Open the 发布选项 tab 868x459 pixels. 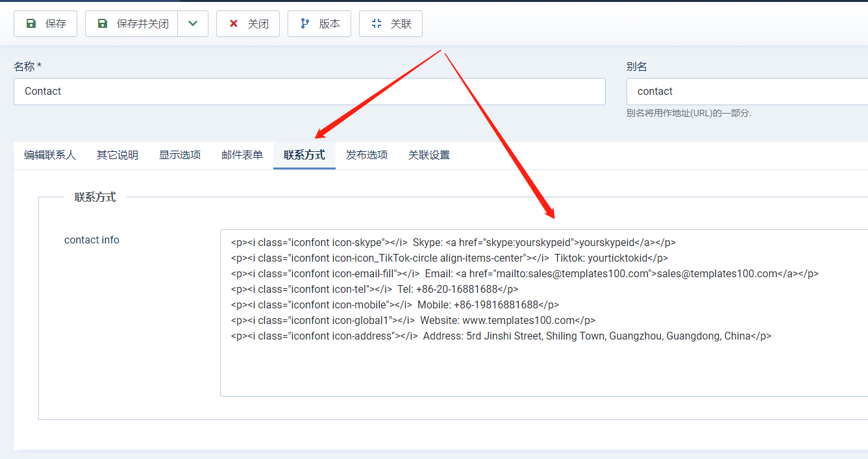tap(367, 155)
